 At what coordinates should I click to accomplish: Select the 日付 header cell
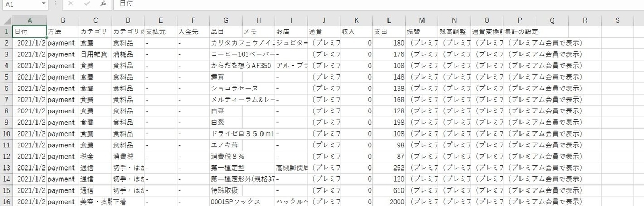tap(30, 31)
